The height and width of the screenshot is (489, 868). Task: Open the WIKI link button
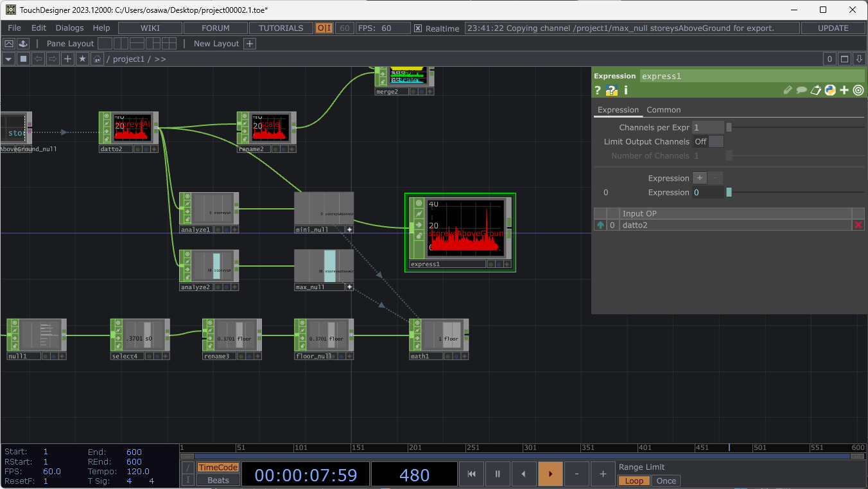[150, 28]
